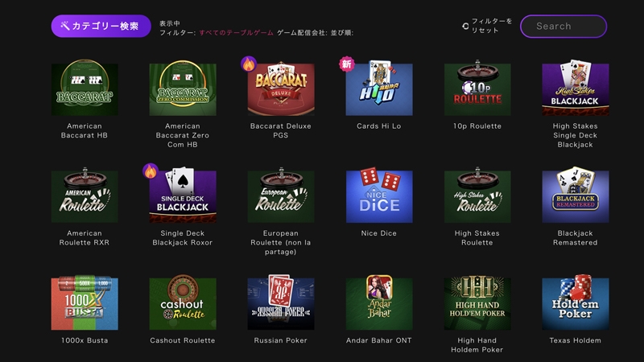
Task: Click the '10p Roulette' title text
Action: 477,126
